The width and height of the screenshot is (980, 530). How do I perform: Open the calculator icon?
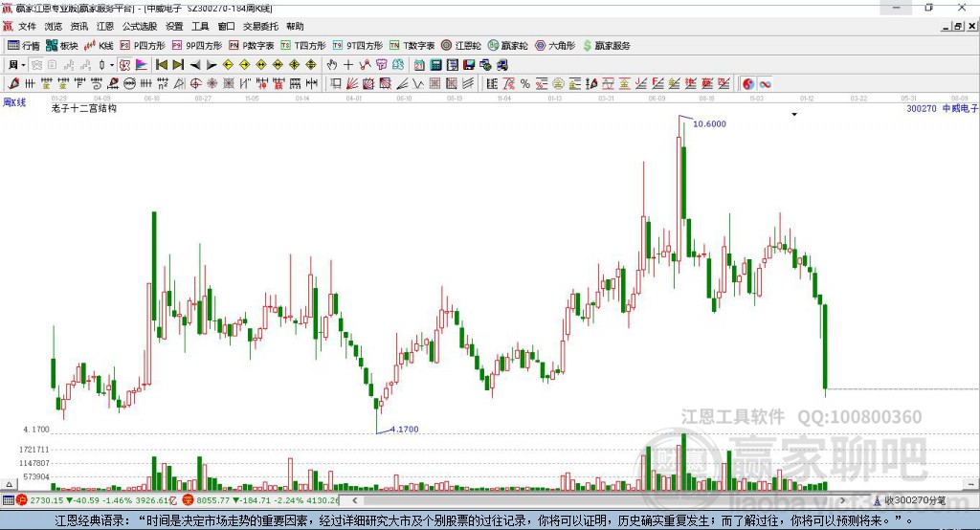pyautogui.click(x=436, y=65)
